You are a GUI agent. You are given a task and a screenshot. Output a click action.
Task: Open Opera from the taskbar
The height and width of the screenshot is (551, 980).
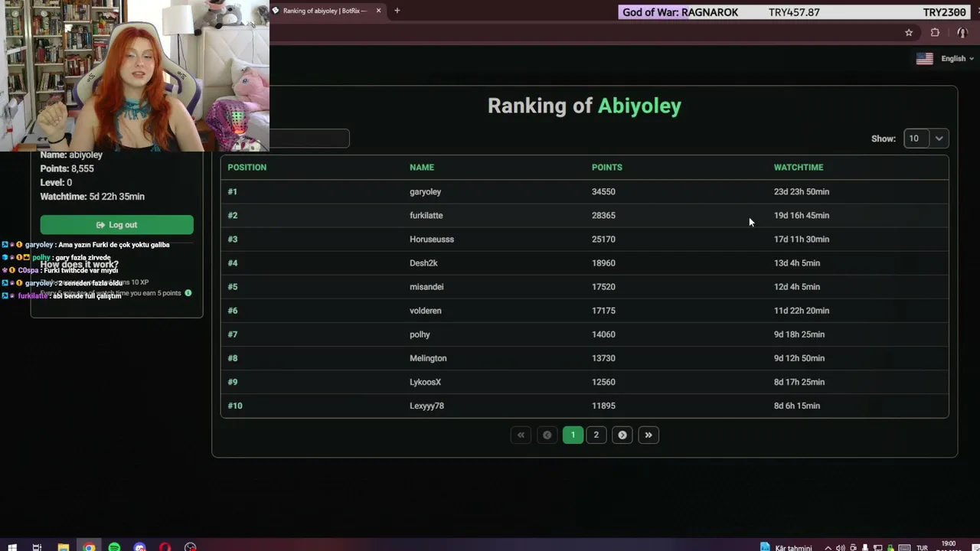[x=165, y=547]
